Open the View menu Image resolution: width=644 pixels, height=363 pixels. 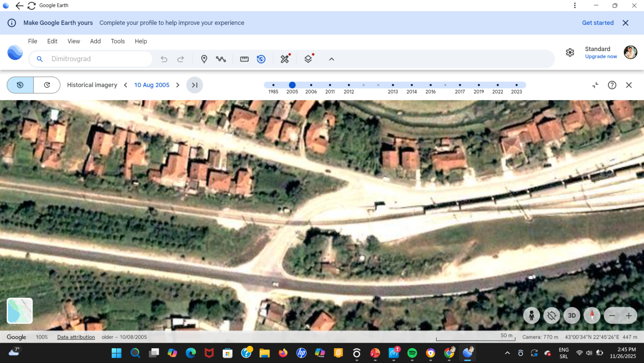click(x=73, y=41)
